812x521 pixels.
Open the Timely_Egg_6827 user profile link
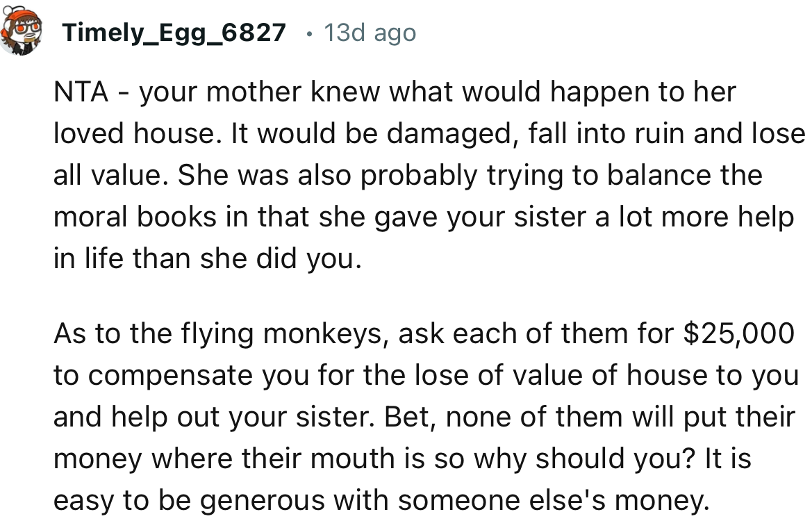174,33
